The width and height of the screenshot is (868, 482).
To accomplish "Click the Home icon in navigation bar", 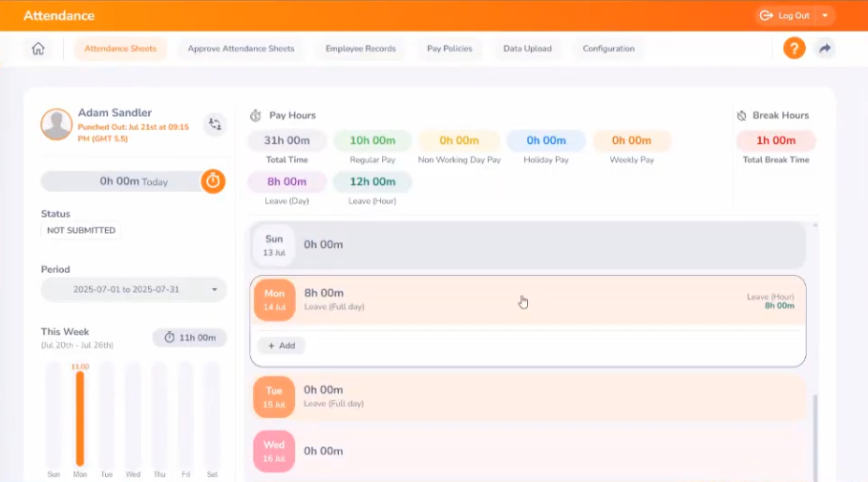I will [x=38, y=49].
